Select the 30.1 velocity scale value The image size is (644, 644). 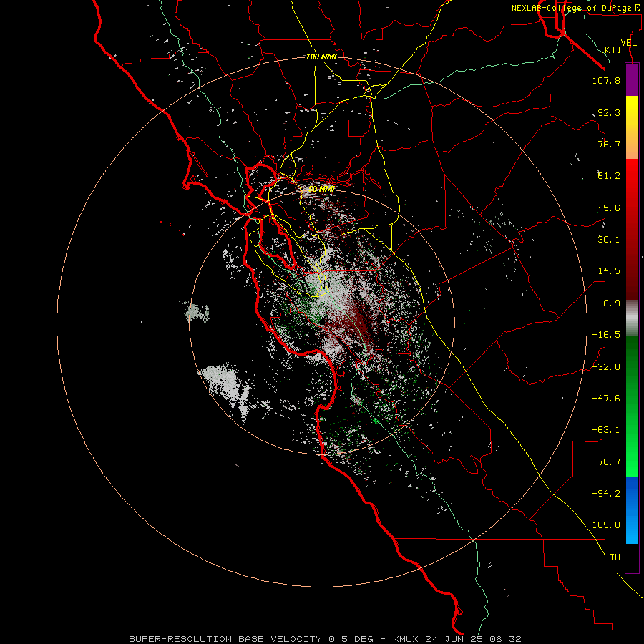point(609,240)
